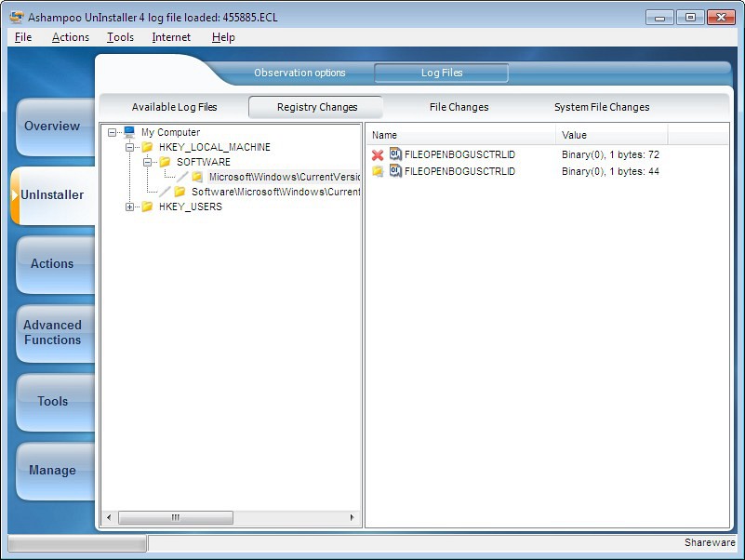The width and height of the screenshot is (745, 560).
Task: Open the Tools sidebar panel
Action: point(53,402)
